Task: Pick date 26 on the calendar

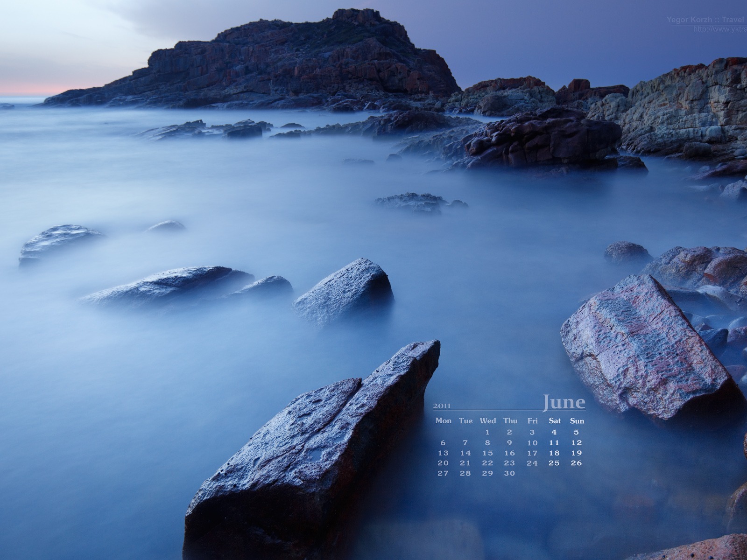Action: 577,463
